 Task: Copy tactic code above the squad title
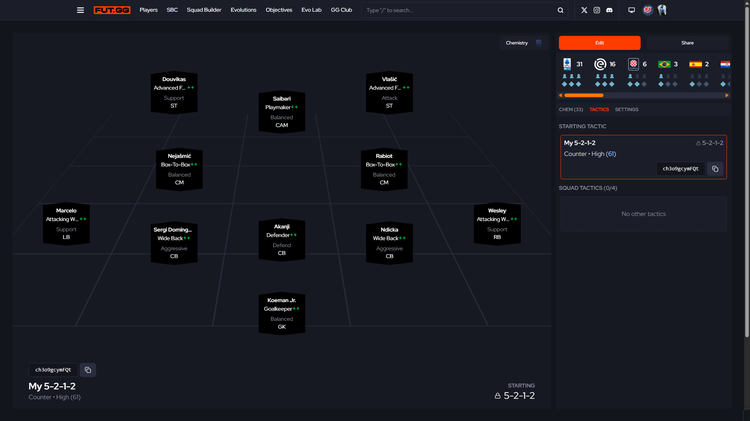coord(88,370)
